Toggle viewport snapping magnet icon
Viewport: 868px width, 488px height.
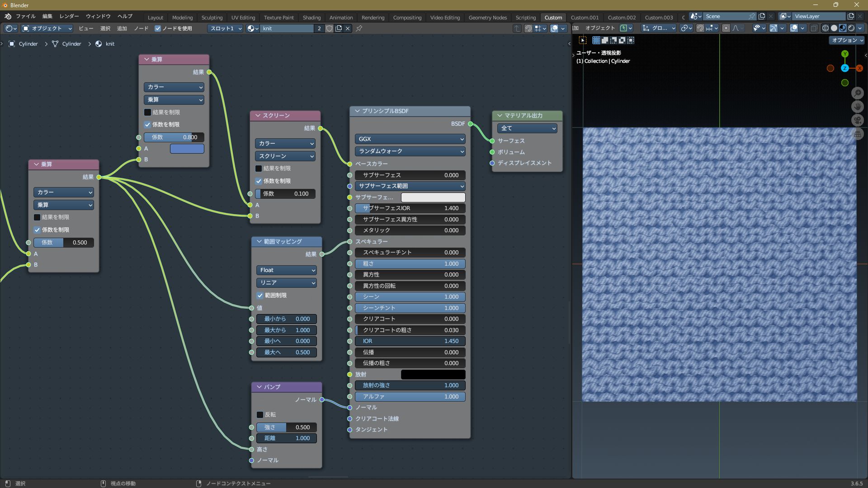pyautogui.click(x=700, y=28)
